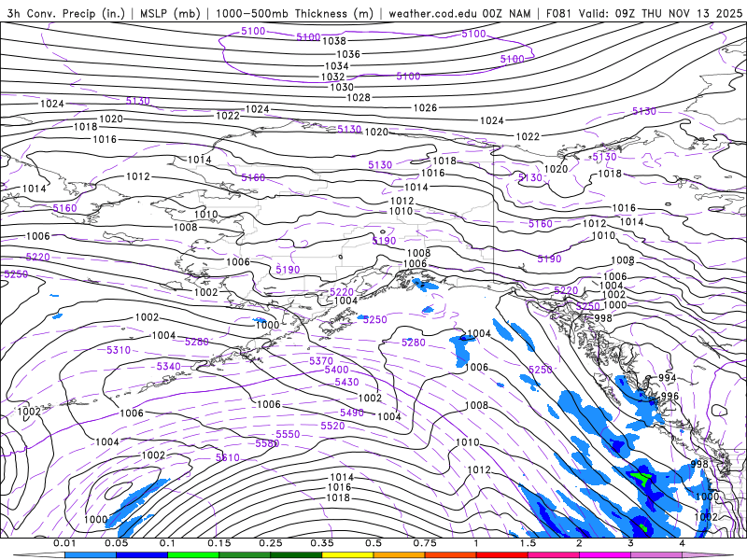Click the 1032 isobar label
The image size is (747, 560).
point(332,77)
